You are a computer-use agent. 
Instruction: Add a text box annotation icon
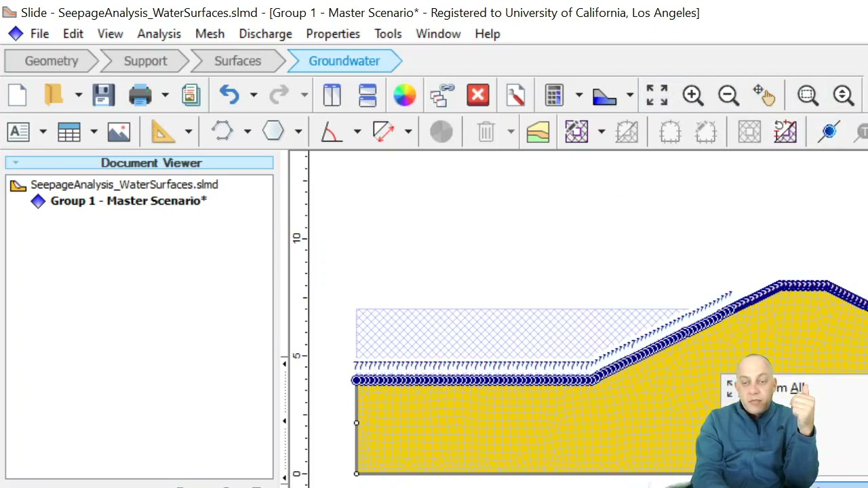coord(18,131)
